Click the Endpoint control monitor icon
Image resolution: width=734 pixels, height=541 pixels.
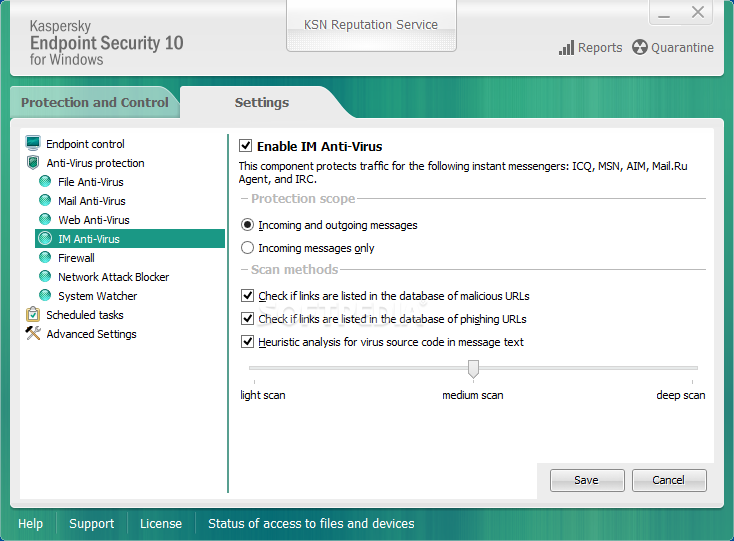(33, 143)
